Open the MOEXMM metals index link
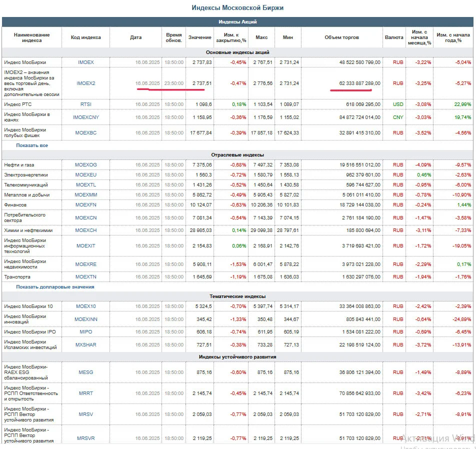This screenshot has height=449, width=476. click(x=86, y=195)
